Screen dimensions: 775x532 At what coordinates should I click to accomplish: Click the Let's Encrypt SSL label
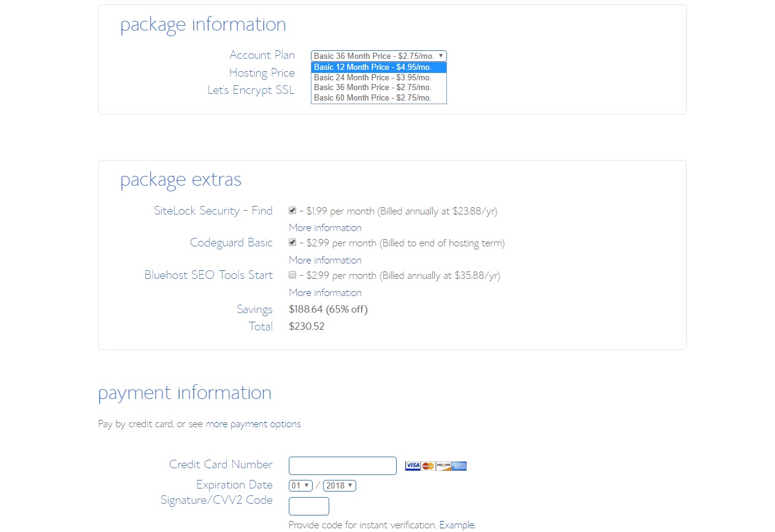coord(251,89)
